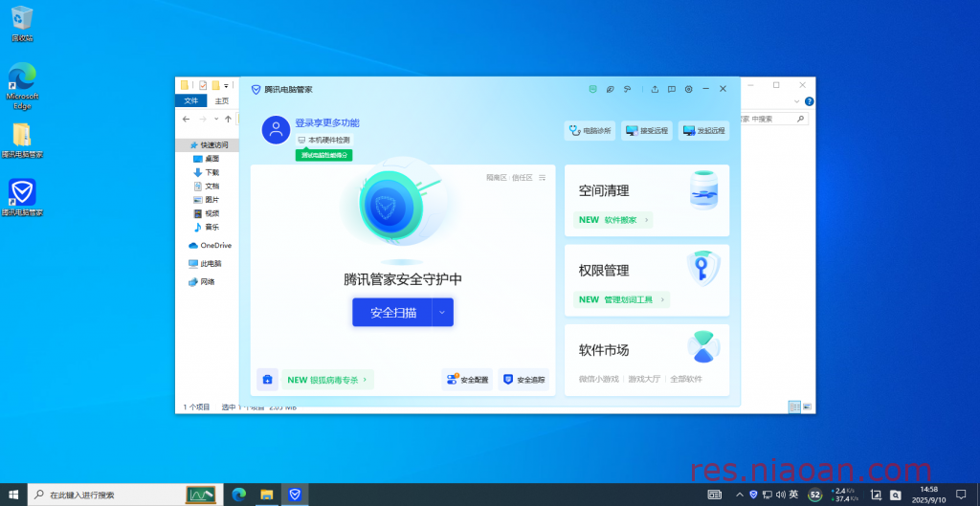The image size is (980, 506).
Task: Click NEW 管理划词工具 link
Action: (x=621, y=299)
